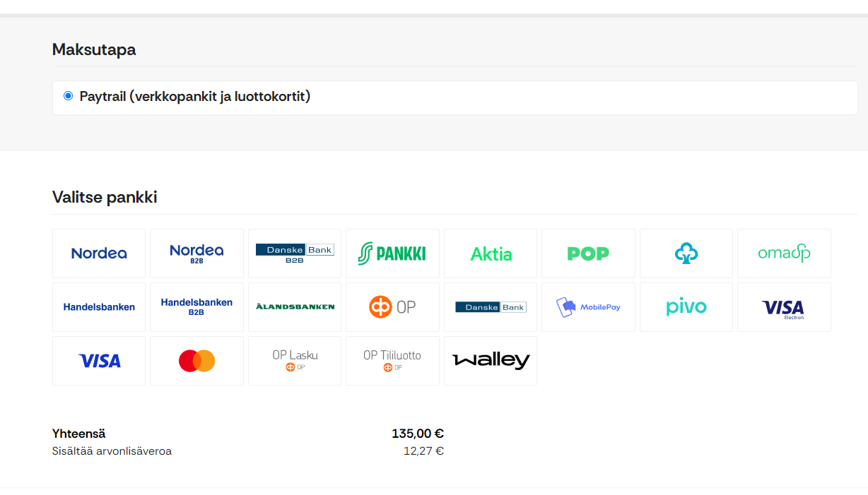Select Danske Bank B2B logo
The image size is (868, 495).
pos(295,254)
